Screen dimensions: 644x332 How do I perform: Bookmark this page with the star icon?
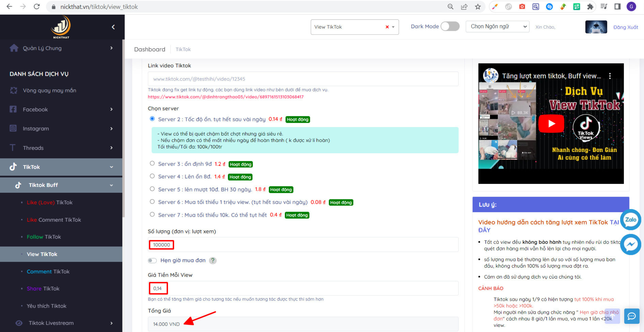coord(478,7)
